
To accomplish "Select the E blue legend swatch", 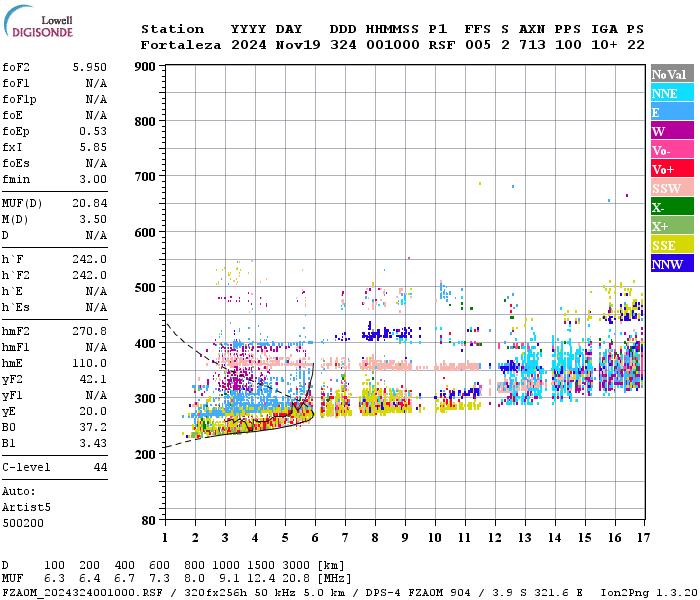I will tap(672, 112).
